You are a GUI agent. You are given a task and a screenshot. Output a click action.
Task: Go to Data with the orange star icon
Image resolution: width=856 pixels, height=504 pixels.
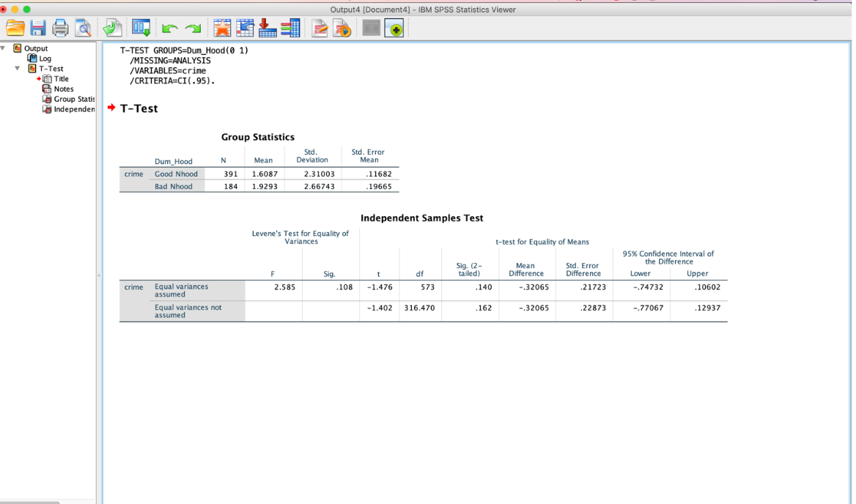pyautogui.click(x=222, y=28)
